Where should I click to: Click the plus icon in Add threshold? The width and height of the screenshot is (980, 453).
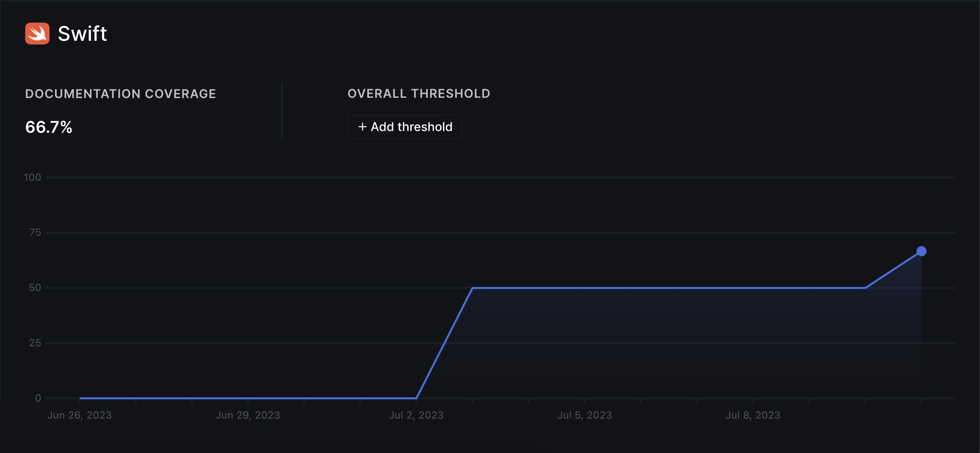tap(363, 126)
